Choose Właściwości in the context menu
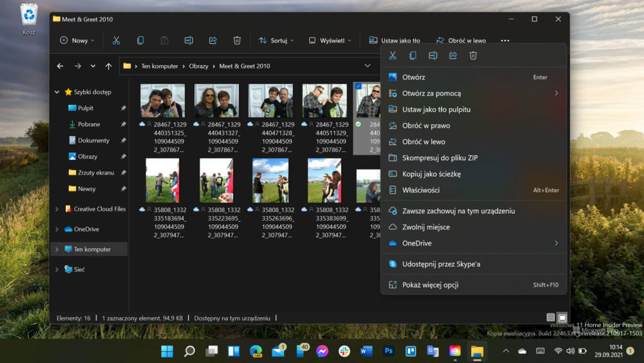This screenshot has height=363, width=644. [474, 190]
